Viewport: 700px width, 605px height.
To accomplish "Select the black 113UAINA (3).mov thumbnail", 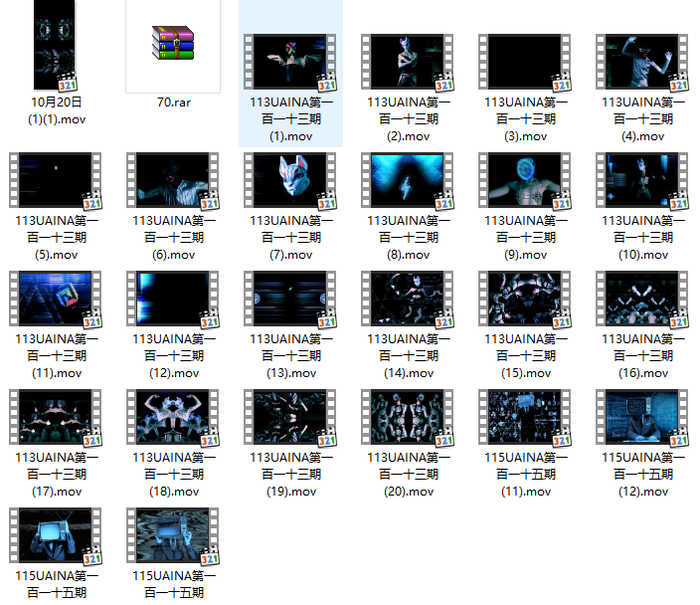I will point(525,62).
